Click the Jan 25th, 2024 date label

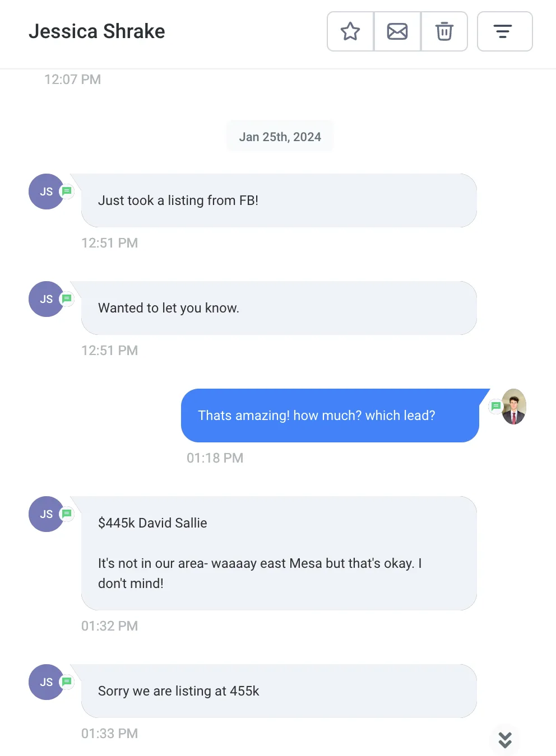click(280, 137)
